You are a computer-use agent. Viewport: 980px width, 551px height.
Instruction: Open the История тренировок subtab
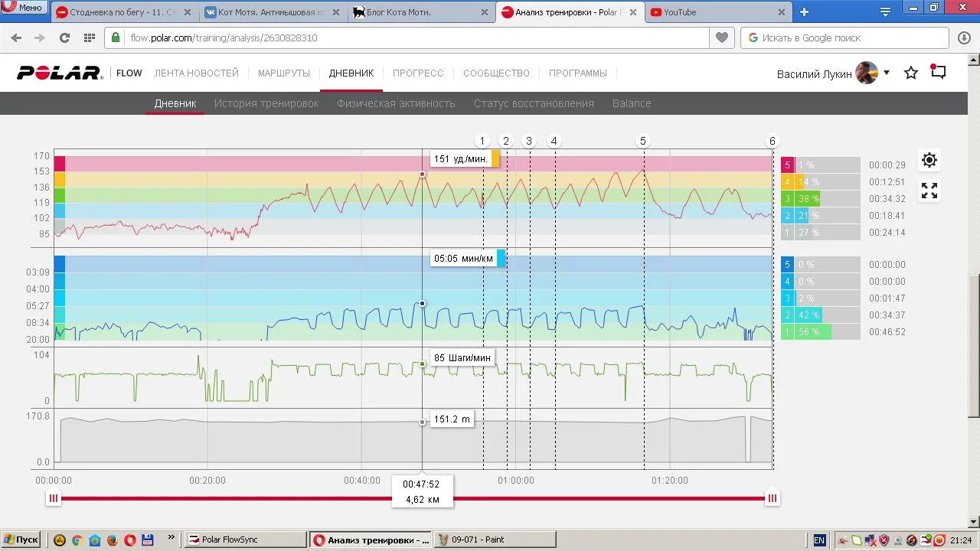(x=266, y=103)
